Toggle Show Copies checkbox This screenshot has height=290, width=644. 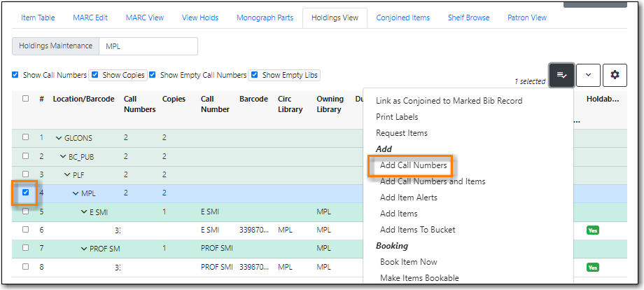coord(95,75)
